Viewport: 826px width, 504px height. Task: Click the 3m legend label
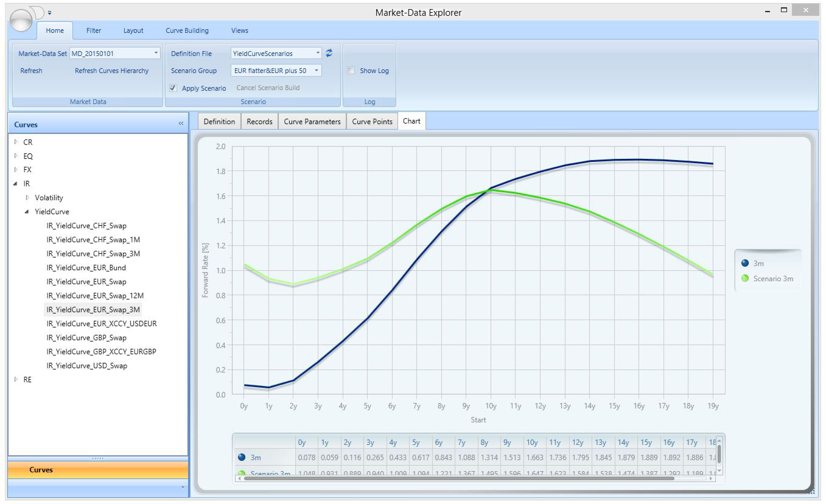pos(758,264)
